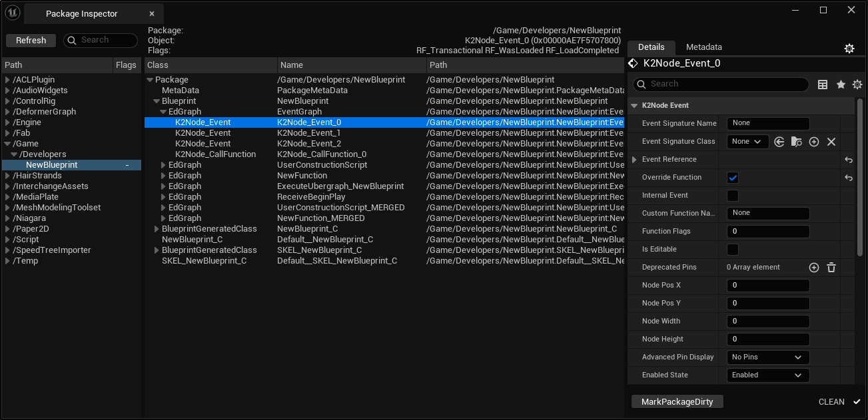Click use-selected arrow icon for Event Signature Class
Image resolution: width=868 pixels, height=420 pixels.
tap(779, 142)
